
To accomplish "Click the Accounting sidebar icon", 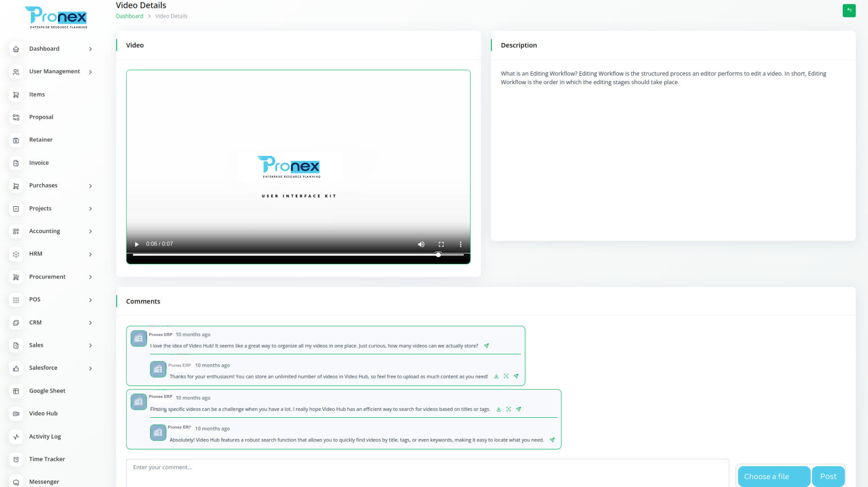I will [x=16, y=231].
